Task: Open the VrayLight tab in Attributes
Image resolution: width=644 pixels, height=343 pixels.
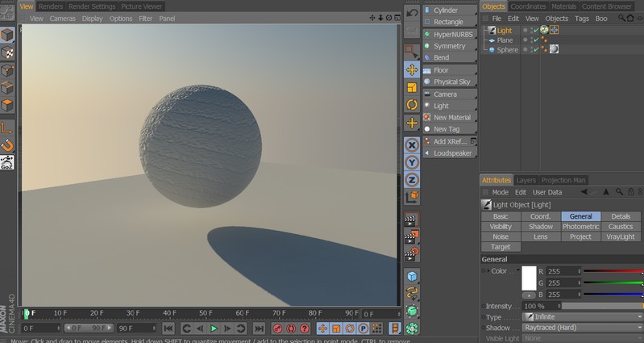Action: 621,237
